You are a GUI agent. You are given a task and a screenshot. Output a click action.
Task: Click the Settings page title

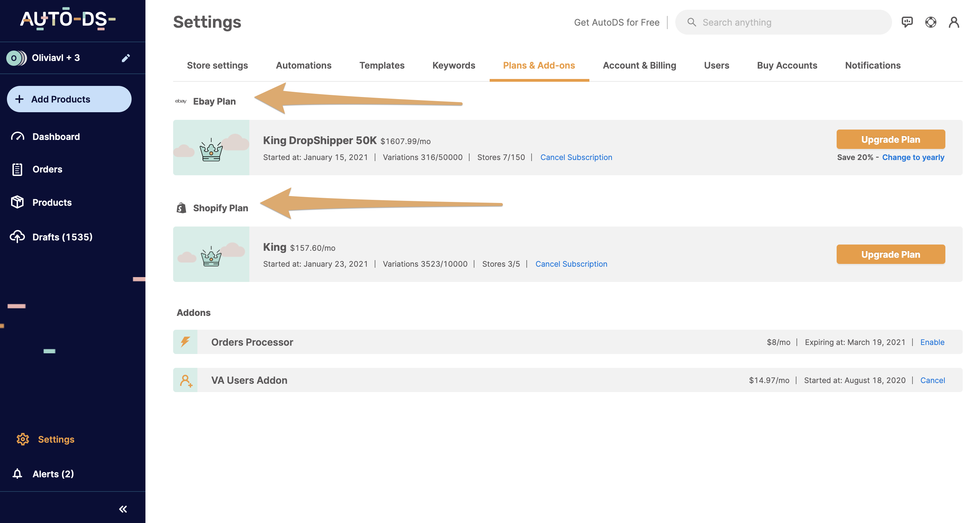click(x=207, y=22)
